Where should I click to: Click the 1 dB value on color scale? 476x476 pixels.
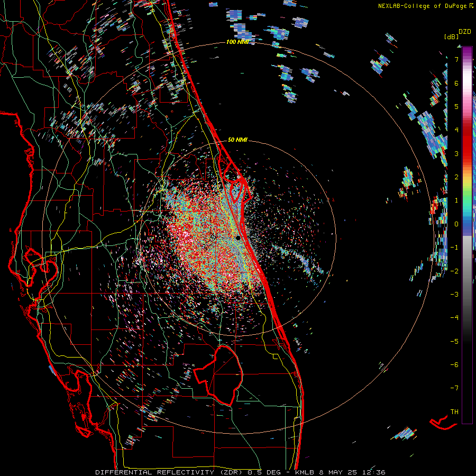click(x=456, y=200)
